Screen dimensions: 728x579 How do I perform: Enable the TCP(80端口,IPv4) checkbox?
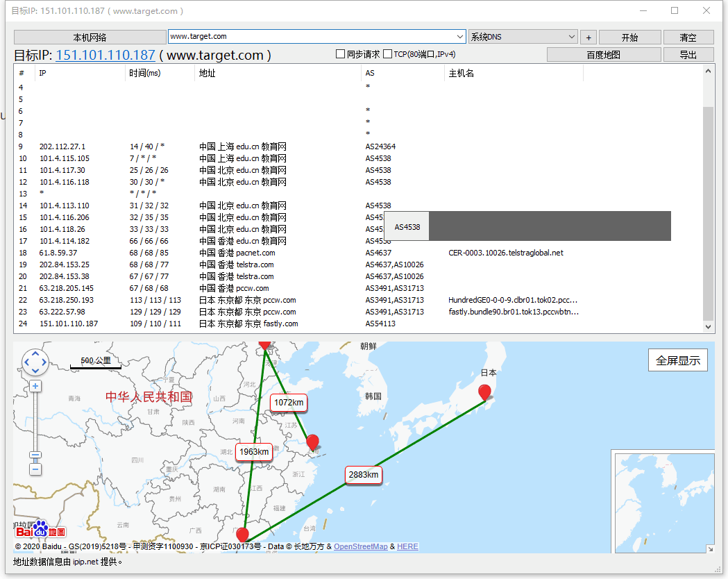388,54
